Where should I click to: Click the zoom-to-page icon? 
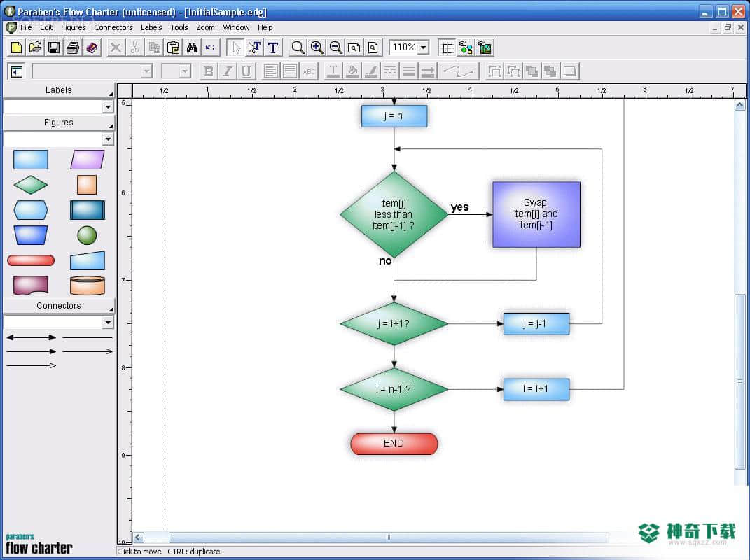[x=373, y=48]
